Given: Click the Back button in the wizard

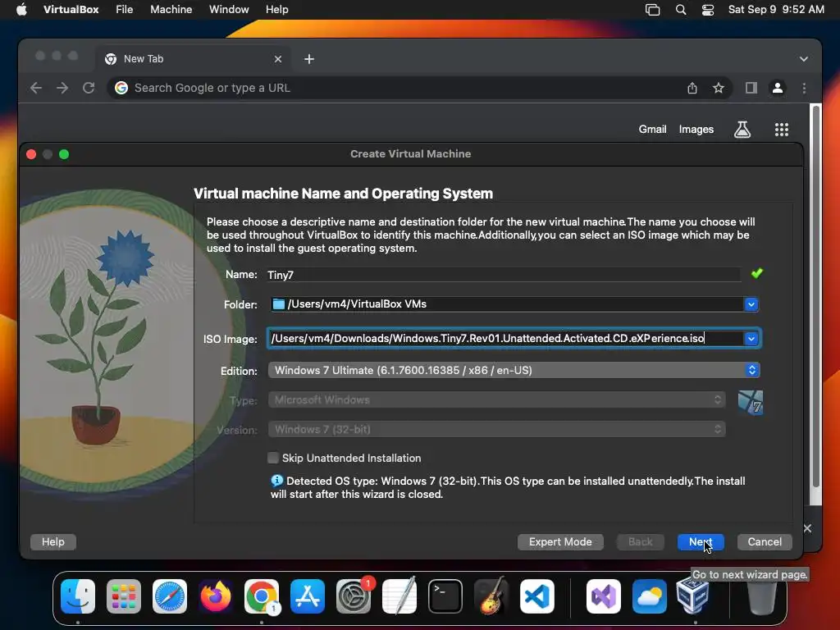Looking at the screenshot, I should pyautogui.click(x=640, y=541).
